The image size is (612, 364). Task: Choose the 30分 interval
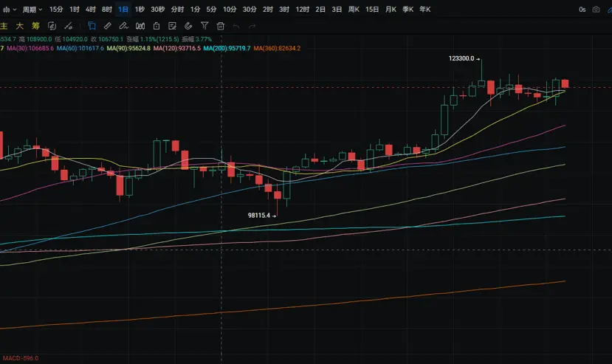[250, 10]
